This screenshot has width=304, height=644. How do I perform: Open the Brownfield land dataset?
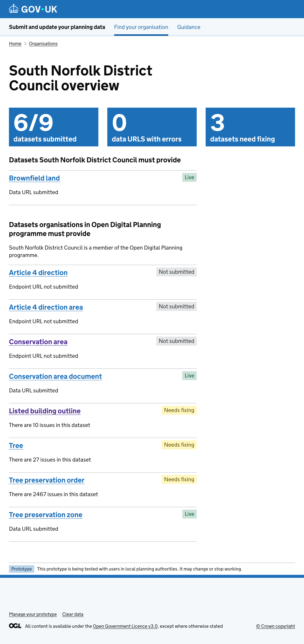tap(34, 178)
